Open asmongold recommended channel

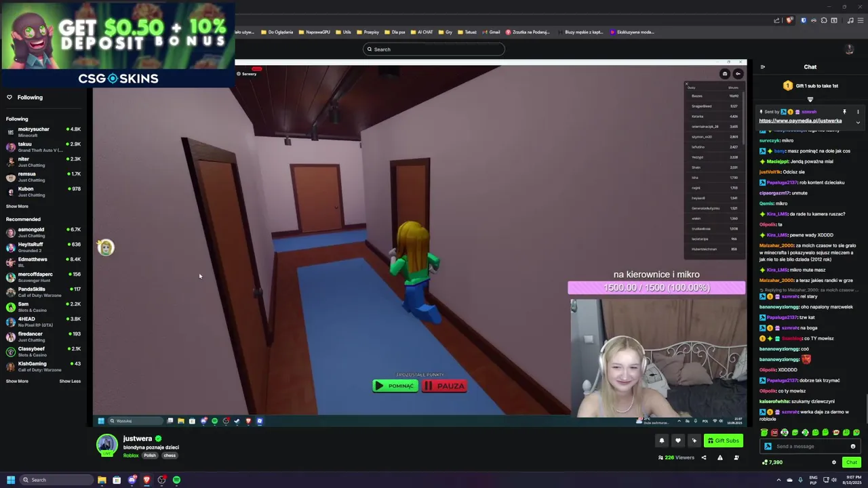pyautogui.click(x=43, y=232)
